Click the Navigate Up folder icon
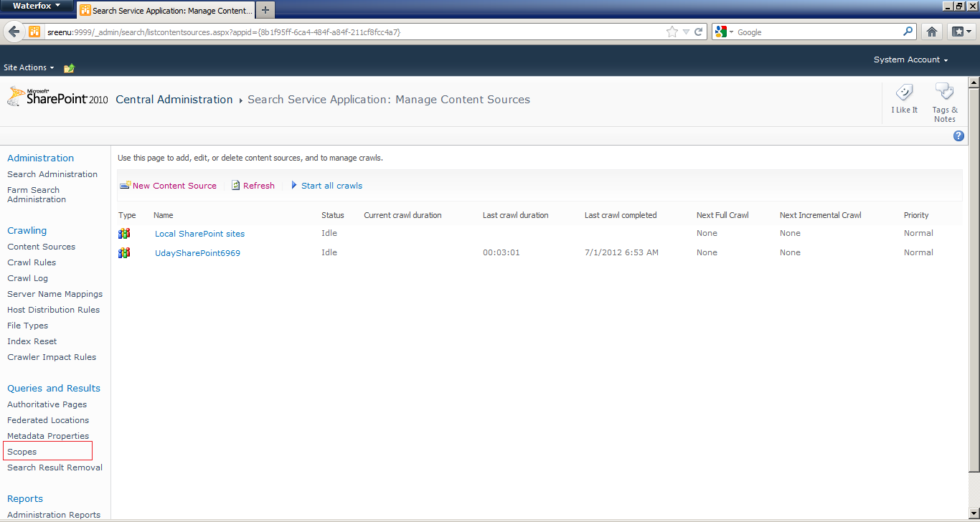Screen dimensions: 980x522 69,68
